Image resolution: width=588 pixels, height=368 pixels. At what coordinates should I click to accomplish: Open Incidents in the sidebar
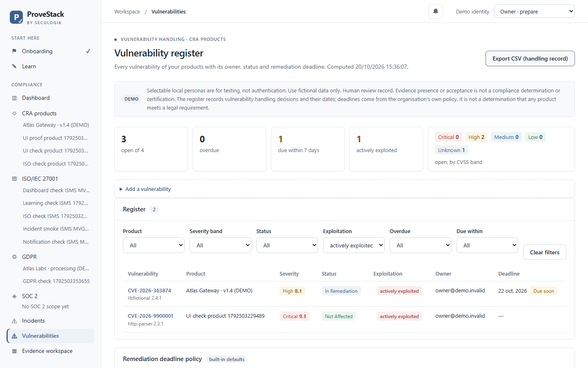[51, 321]
